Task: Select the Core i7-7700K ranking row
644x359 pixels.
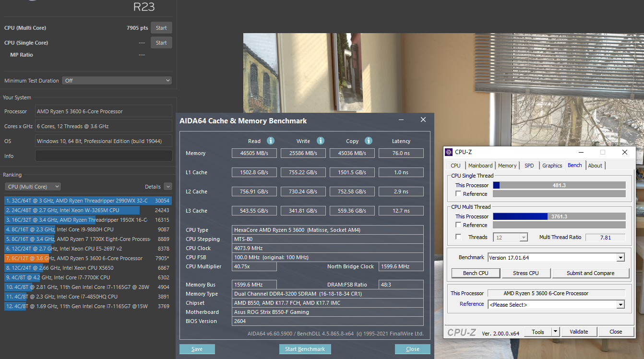Action: point(88,277)
